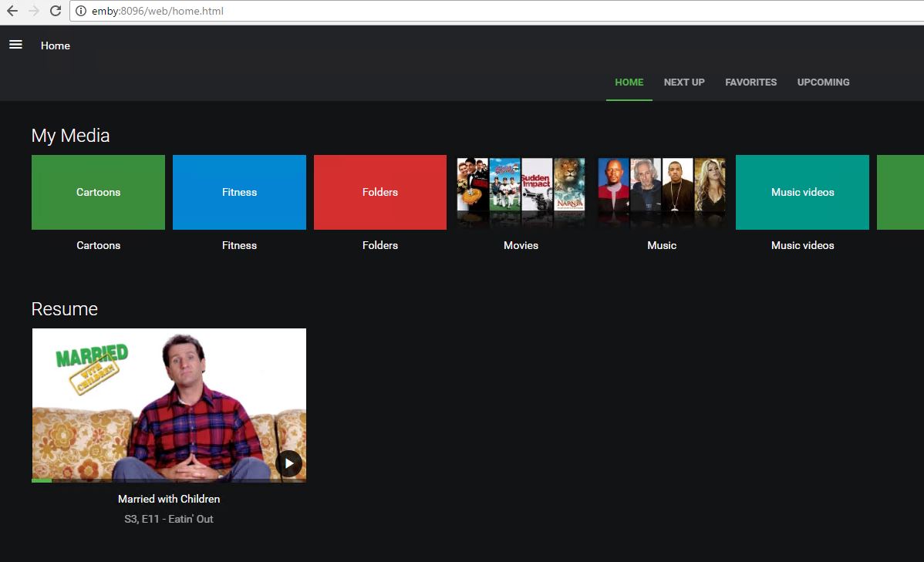The height and width of the screenshot is (562, 924).
Task: Click the site info icon in address bar
Action: [x=80, y=12]
